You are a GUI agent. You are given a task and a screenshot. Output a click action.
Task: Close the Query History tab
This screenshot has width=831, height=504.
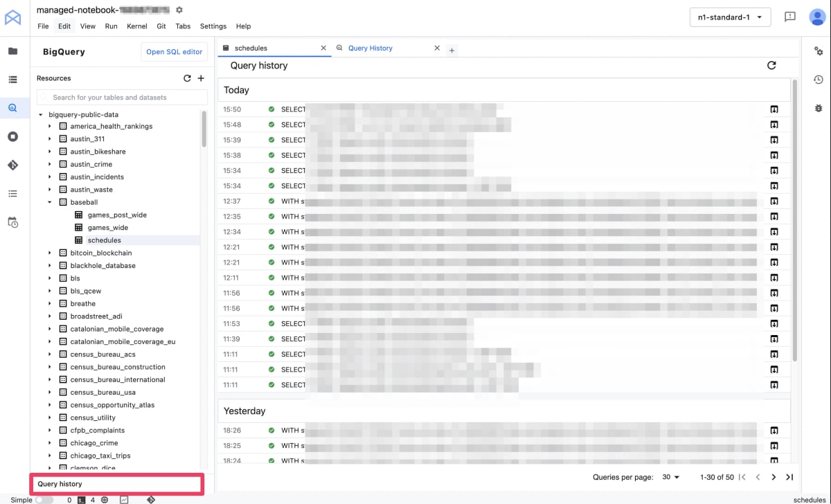pyautogui.click(x=437, y=48)
